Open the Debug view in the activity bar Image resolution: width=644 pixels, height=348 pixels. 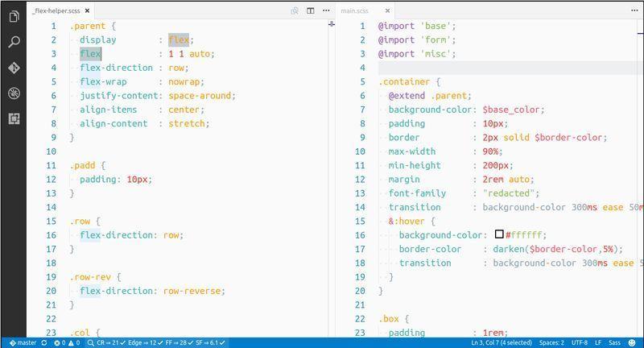click(x=14, y=93)
